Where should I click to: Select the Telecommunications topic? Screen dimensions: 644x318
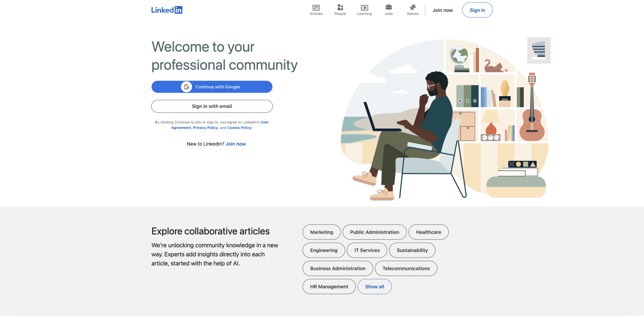(x=406, y=268)
